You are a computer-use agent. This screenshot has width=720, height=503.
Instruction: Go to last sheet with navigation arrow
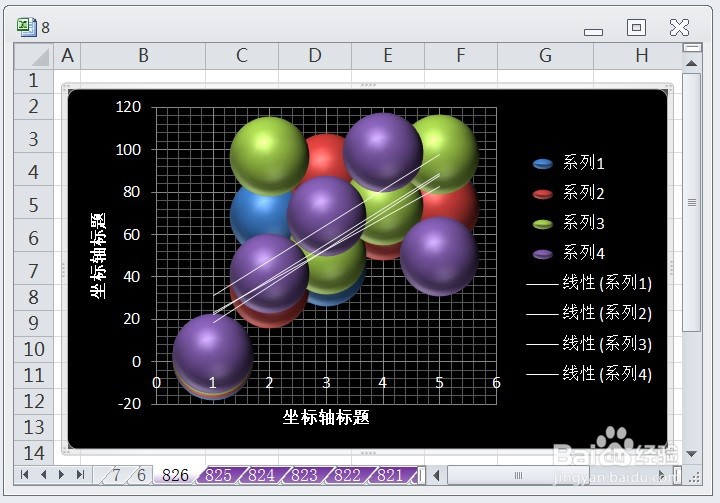80,475
